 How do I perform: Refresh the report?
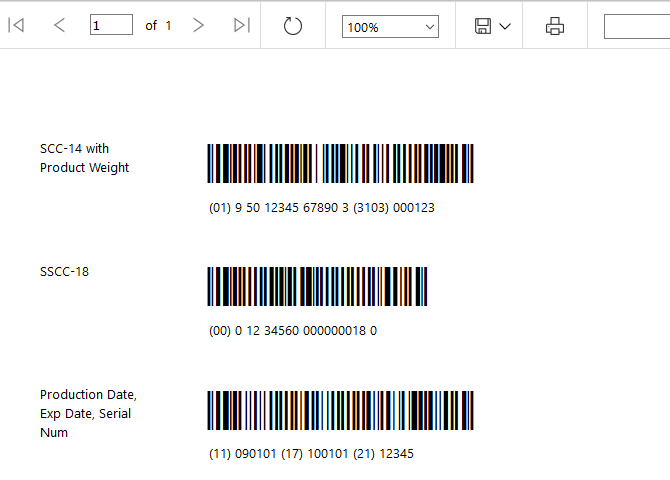(293, 26)
